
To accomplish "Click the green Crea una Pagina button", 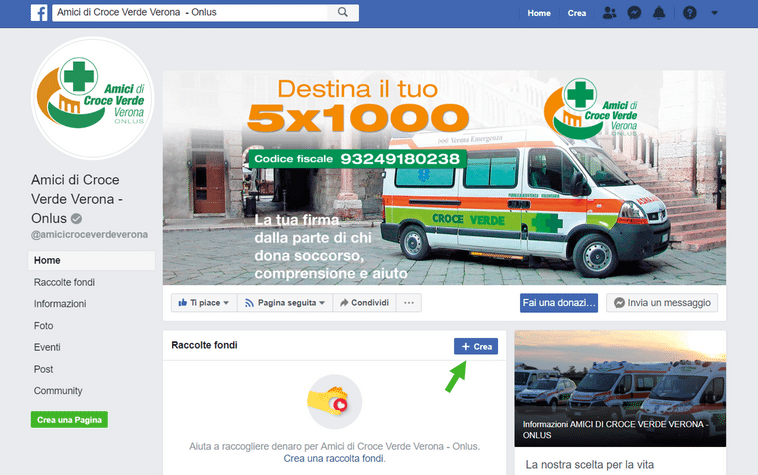I will click(69, 419).
